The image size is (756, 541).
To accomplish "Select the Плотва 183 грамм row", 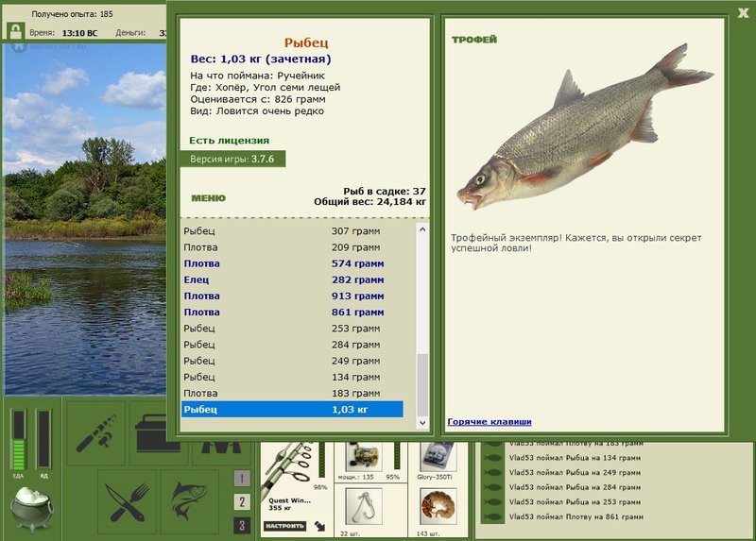I will (x=292, y=394).
